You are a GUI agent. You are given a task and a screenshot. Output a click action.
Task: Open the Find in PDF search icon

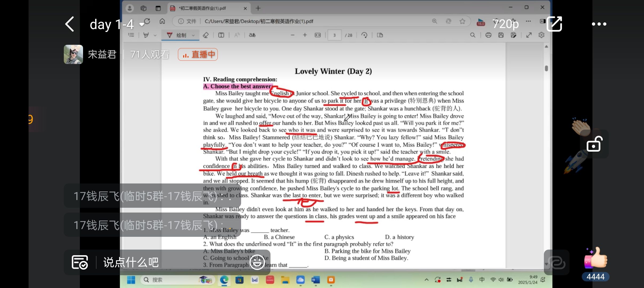click(473, 35)
